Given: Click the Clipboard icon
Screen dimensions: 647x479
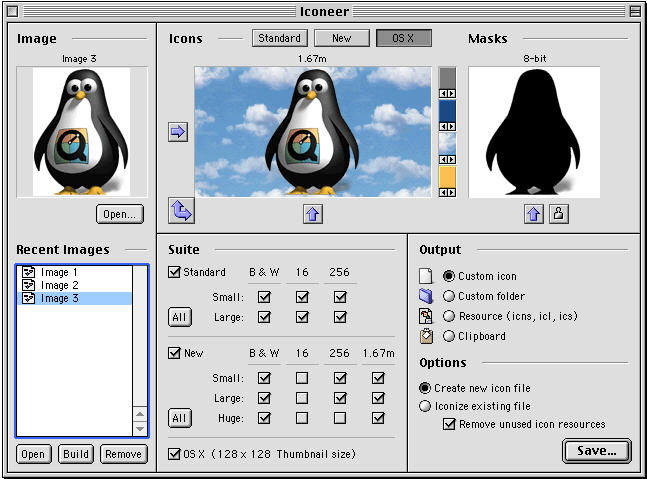Looking at the screenshot, I should (426, 336).
